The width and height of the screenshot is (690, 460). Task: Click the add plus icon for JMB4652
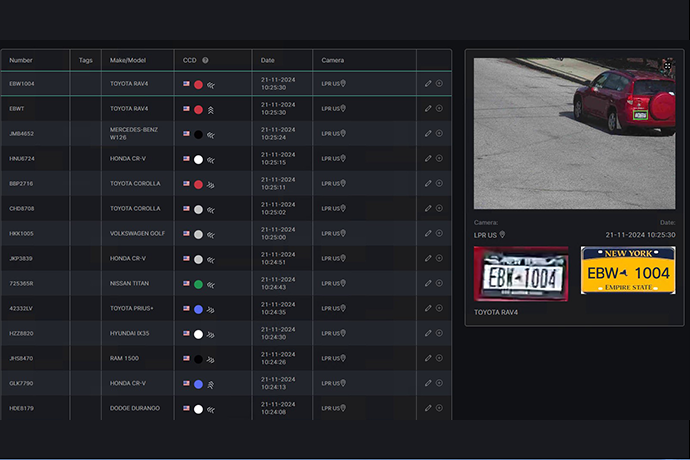click(x=439, y=134)
